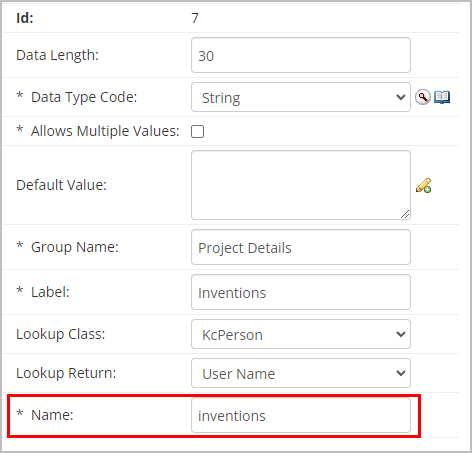Click the Lookup Return label text
The image size is (472, 453).
[66, 373]
